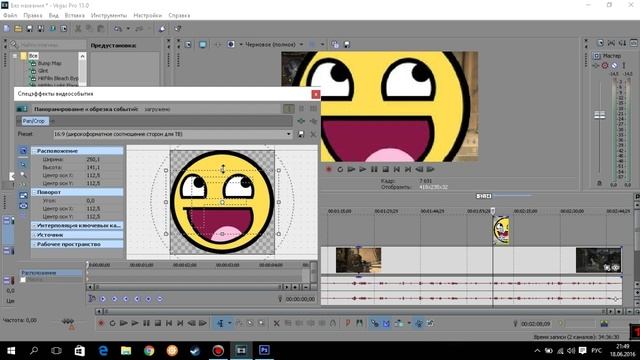Open the Preset 16:9 dropdown
This screenshot has height=360, width=640.
[289, 134]
